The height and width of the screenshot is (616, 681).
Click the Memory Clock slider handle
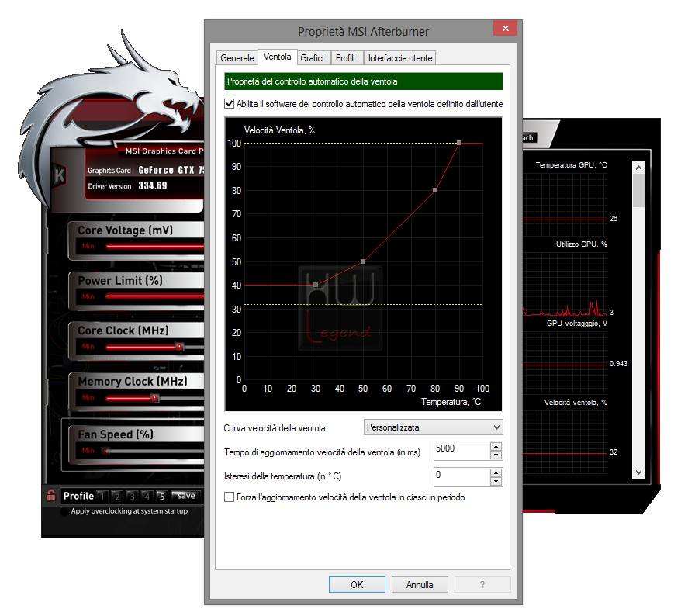click(154, 398)
